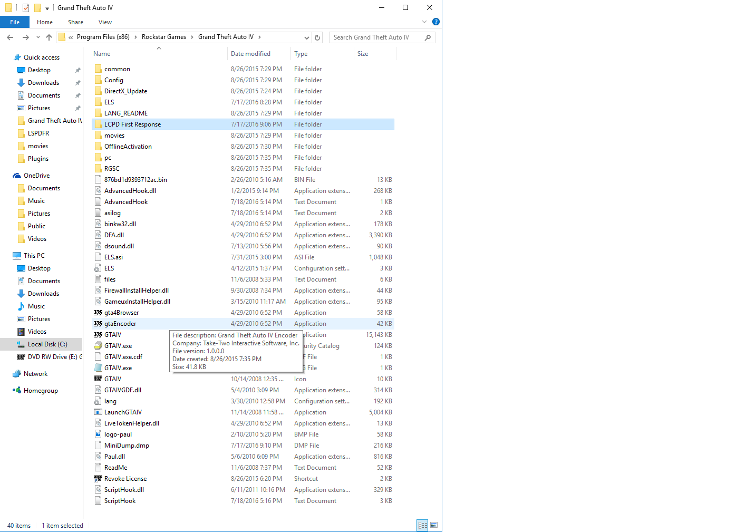Select the Public folder under OneDrive

click(36, 226)
